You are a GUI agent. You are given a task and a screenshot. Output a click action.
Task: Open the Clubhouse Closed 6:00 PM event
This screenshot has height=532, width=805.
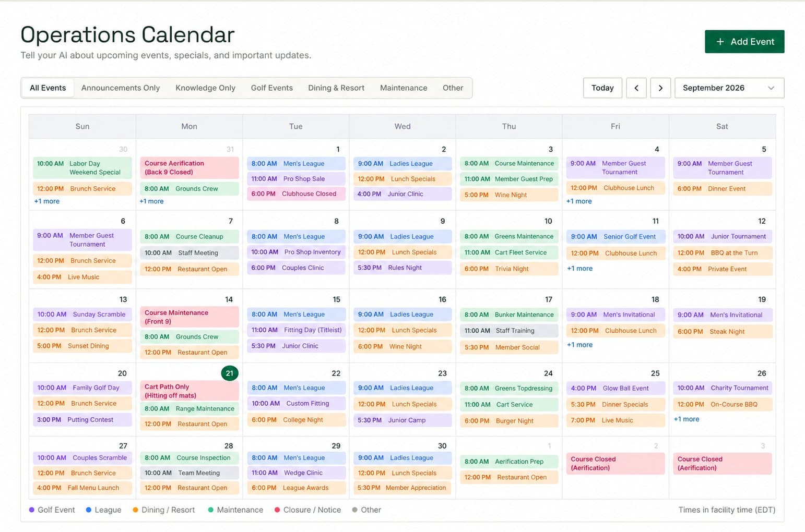click(296, 194)
